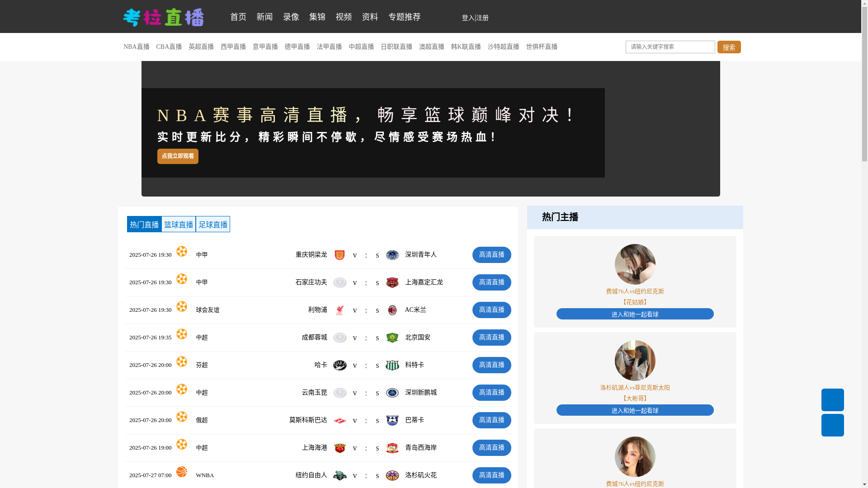Click the 北京国安 team crest

click(392, 338)
